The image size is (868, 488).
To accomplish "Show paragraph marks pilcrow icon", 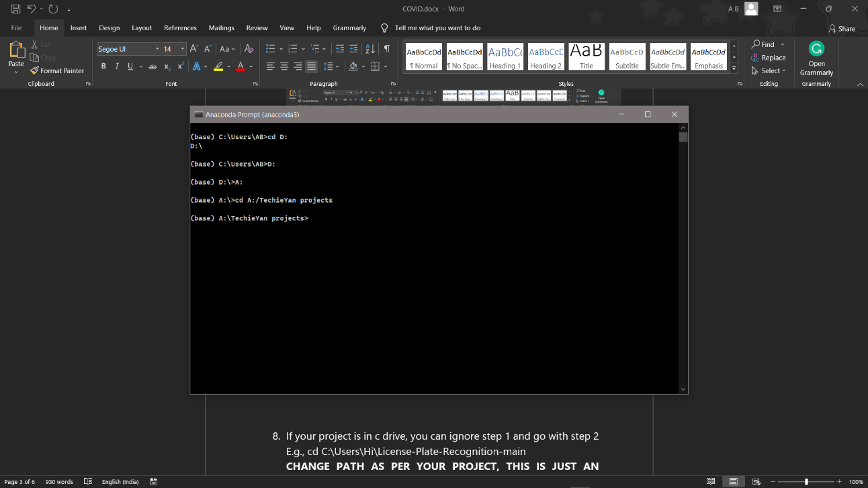I will (387, 49).
